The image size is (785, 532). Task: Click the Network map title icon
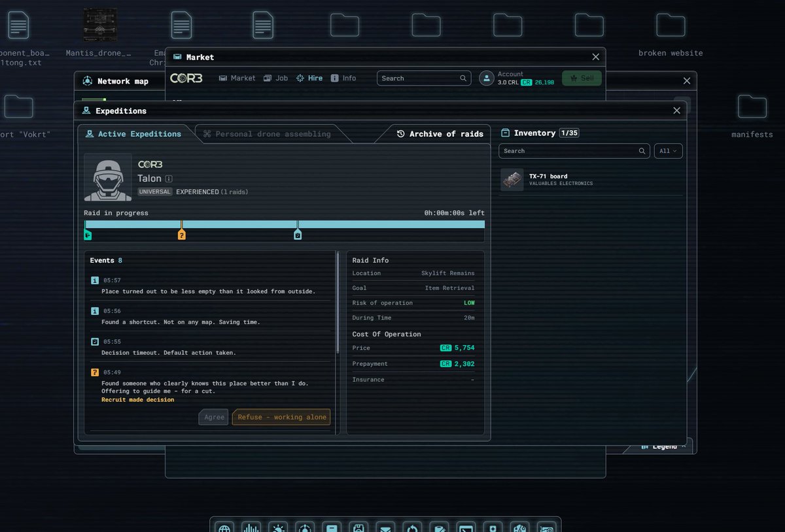point(87,81)
